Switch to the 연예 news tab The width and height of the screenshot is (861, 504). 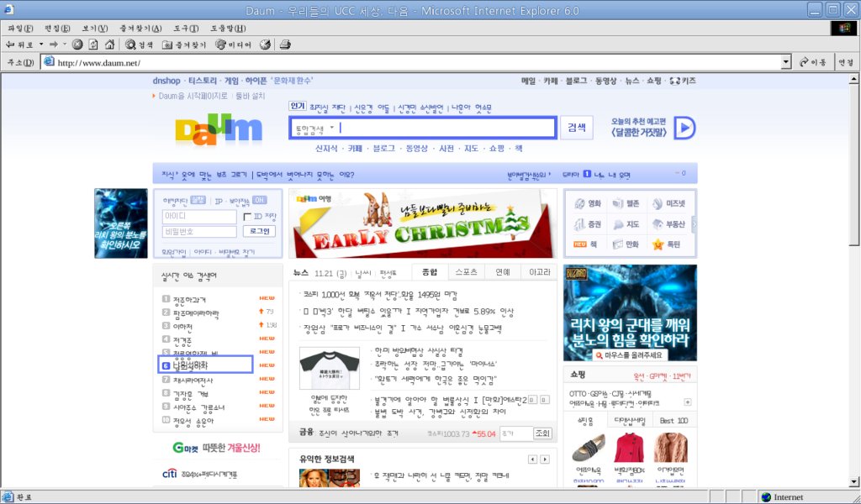pos(503,272)
